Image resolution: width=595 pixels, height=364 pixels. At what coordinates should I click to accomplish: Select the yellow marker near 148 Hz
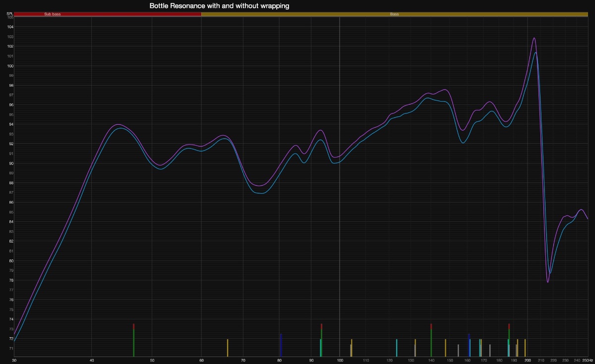(x=445, y=348)
